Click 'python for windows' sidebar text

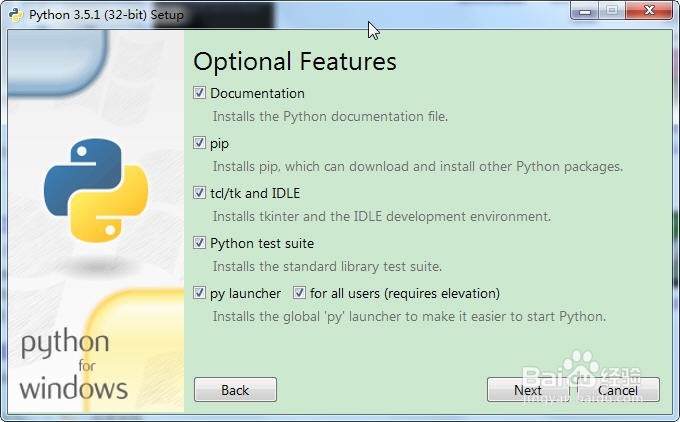(x=73, y=364)
